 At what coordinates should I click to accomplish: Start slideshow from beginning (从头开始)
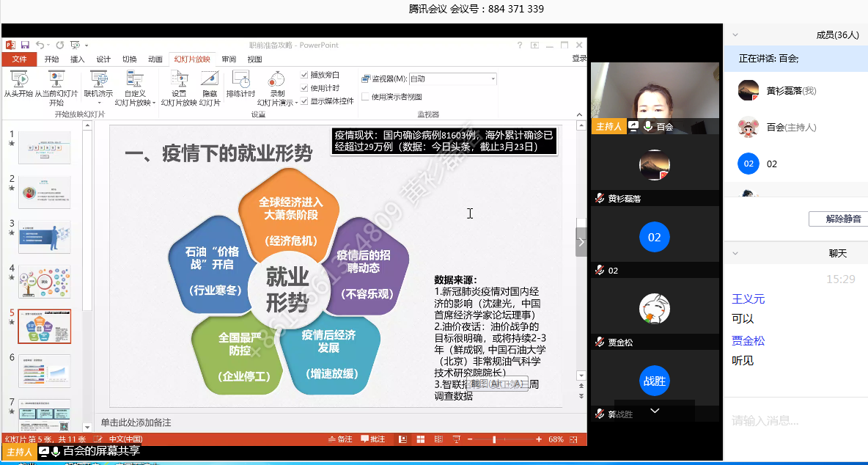tap(20, 84)
